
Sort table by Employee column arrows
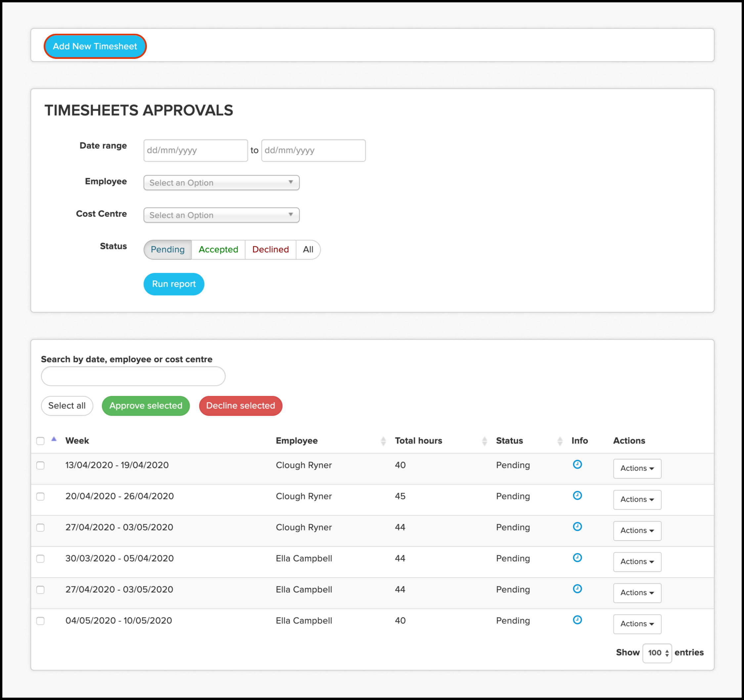point(383,441)
